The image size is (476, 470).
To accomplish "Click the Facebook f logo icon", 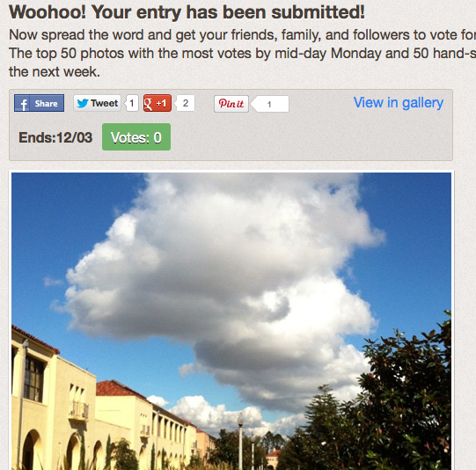I will [x=23, y=104].
